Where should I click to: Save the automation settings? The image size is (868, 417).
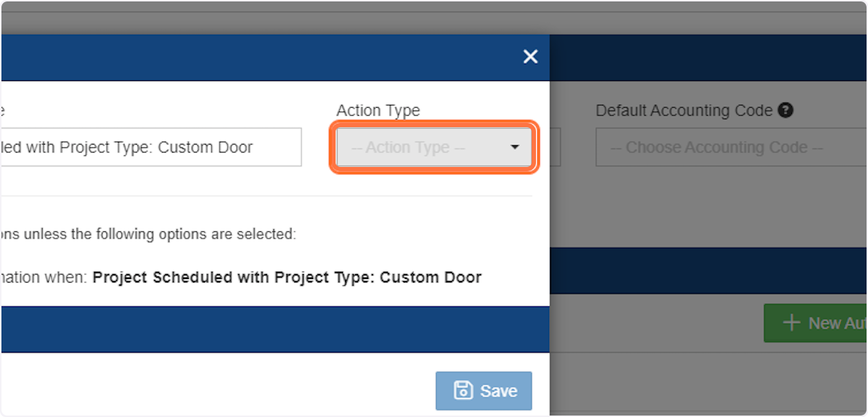pos(484,391)
